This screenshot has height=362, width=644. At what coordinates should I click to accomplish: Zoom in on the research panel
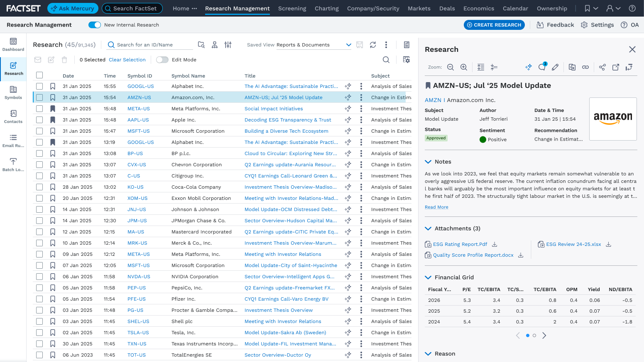pyautogui.click(x=464, y=67)
